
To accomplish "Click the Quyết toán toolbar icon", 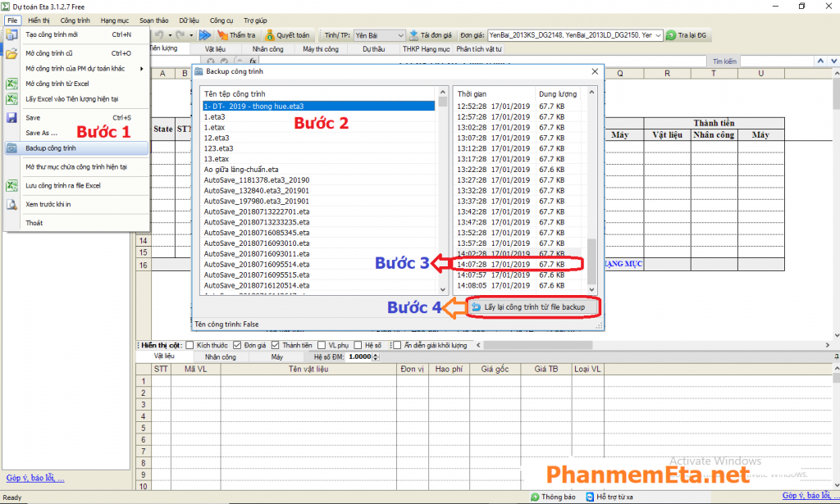I will tap(270, 35).
